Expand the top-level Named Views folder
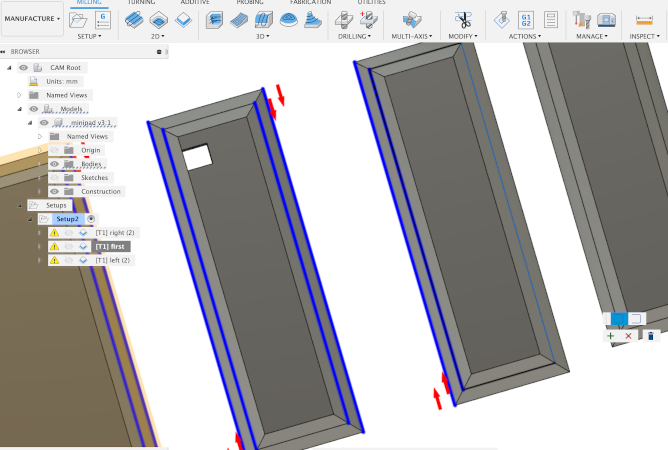This screenshot has height=450, width=668. [19, 95]
